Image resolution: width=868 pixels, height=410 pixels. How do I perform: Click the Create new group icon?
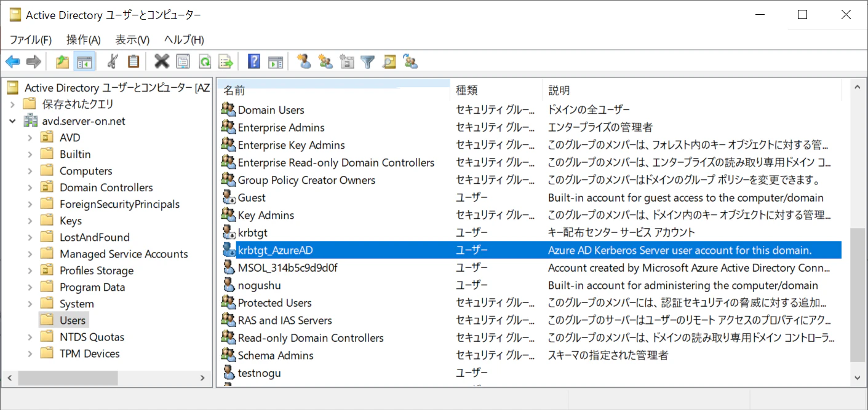[325, 61]
